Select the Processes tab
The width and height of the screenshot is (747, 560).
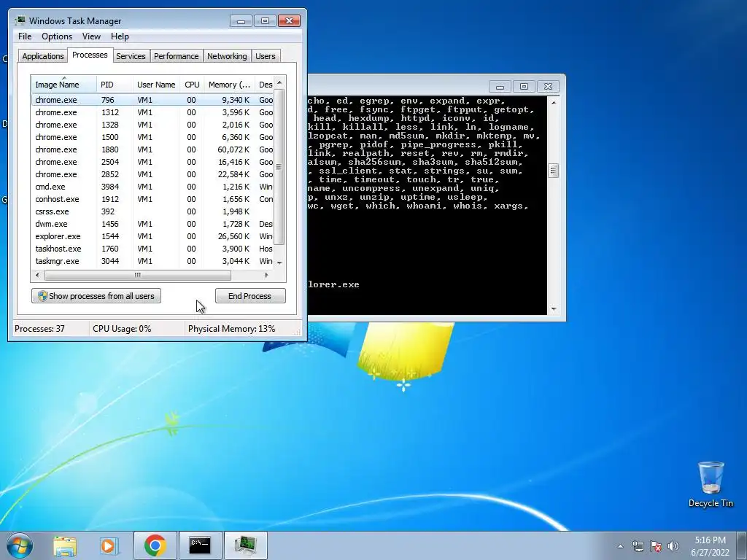pos(90,55)
